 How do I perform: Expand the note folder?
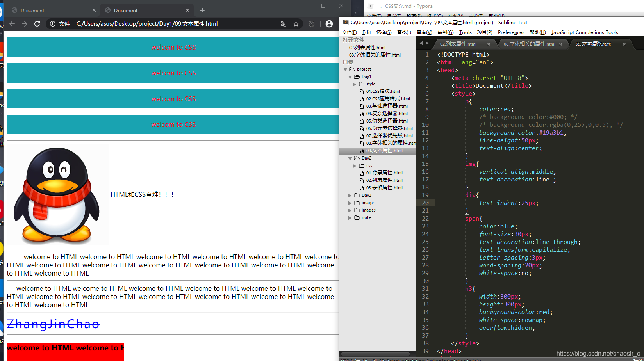coord(350,218)
